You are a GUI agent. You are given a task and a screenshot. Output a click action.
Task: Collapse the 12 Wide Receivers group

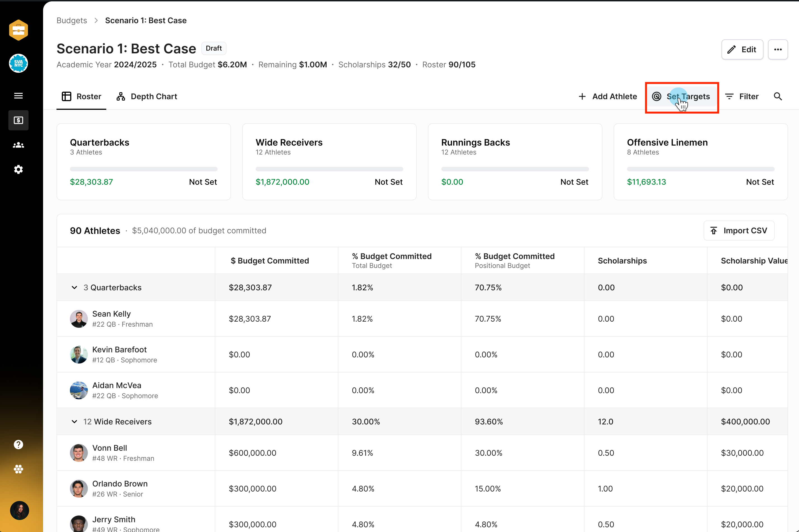click(74, 421)
